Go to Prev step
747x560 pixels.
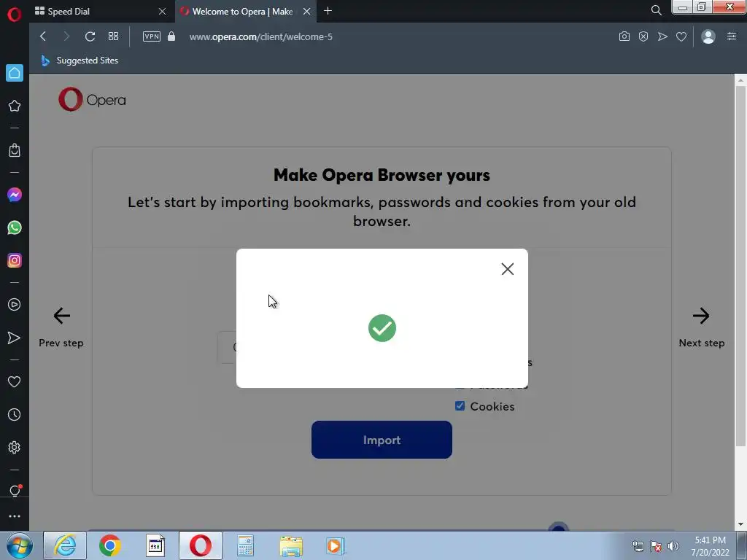[x=61, y=327]
